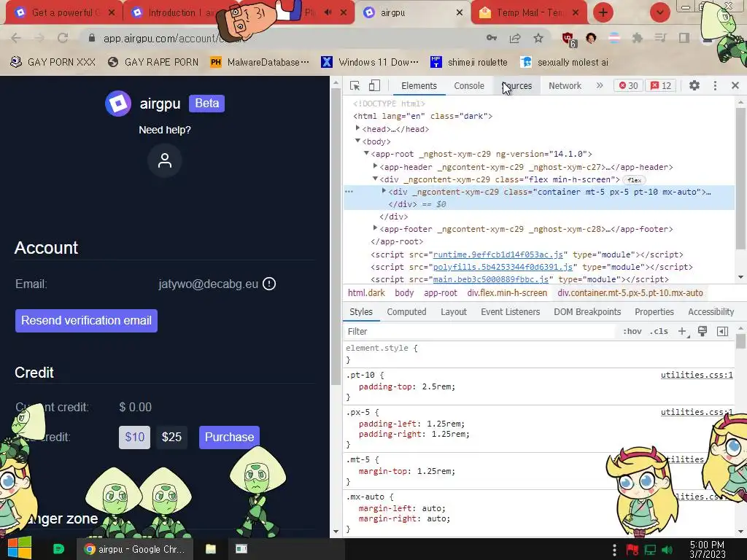Switch to the Console tab
This screenshot has height=560, width=747.
(469, 86)
